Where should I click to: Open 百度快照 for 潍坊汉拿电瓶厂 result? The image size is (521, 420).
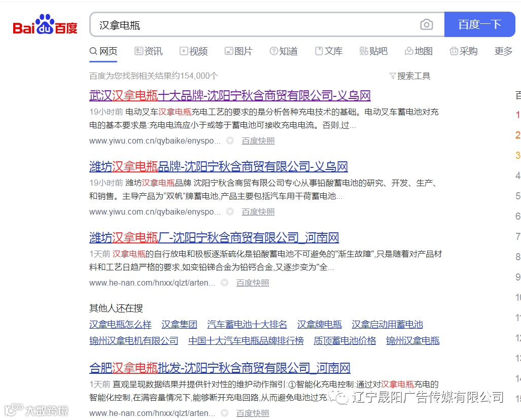(x=253, y=283)
